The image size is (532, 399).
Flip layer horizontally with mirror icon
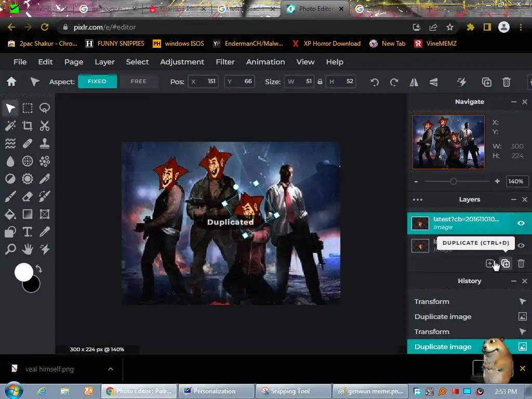tap(414, 82)
